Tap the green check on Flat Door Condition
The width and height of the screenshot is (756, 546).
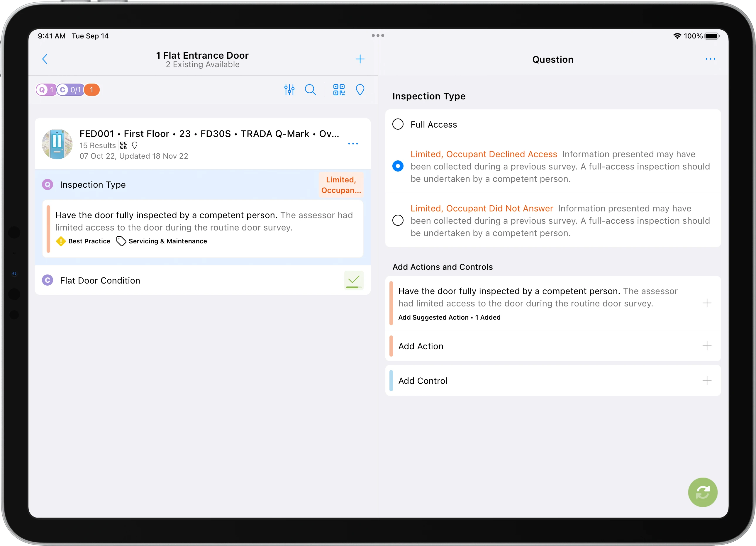pyautogui.click(x=354, y=280)
